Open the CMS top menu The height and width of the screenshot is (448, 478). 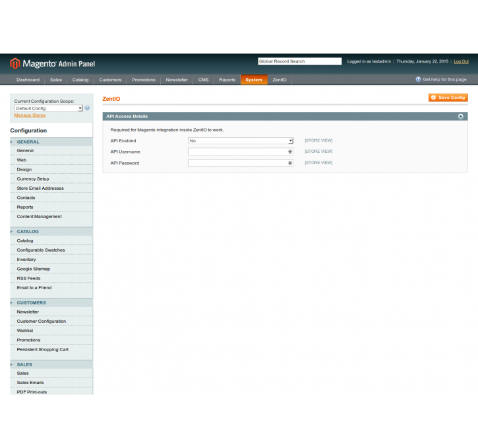pos(203,80)
